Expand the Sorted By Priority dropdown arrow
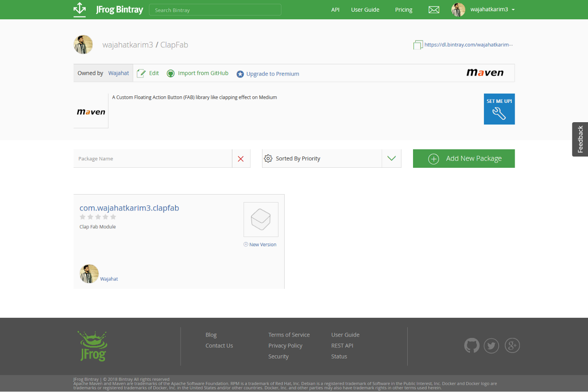588x392 pixels. point(391,158)
